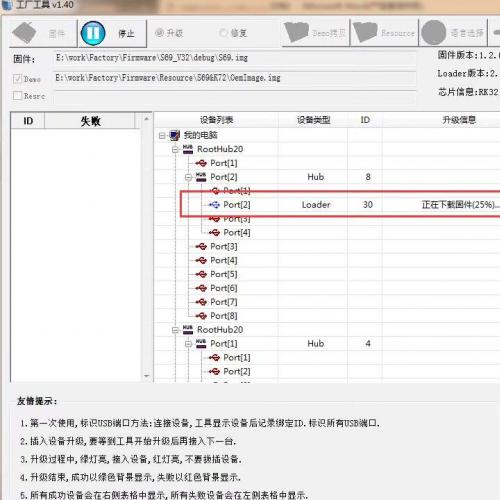Select the 升级 upgrade radio button
This screenshot has height=500, width=500.
coord(160,33)
